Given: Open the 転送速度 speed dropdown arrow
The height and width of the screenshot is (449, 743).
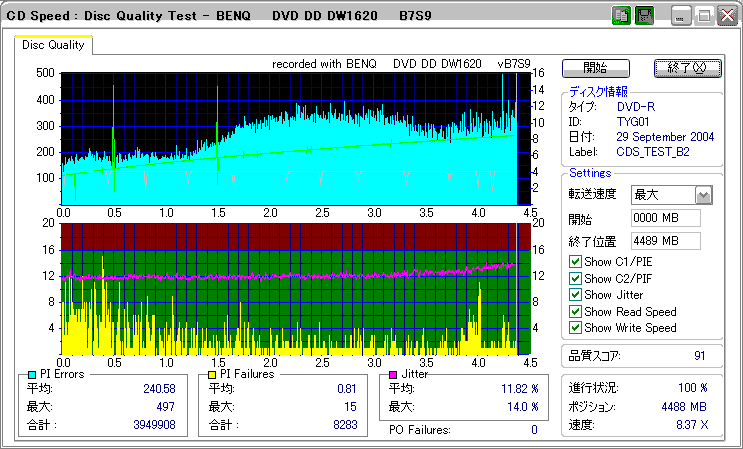Looking at the screenshot, I should 703,195.
